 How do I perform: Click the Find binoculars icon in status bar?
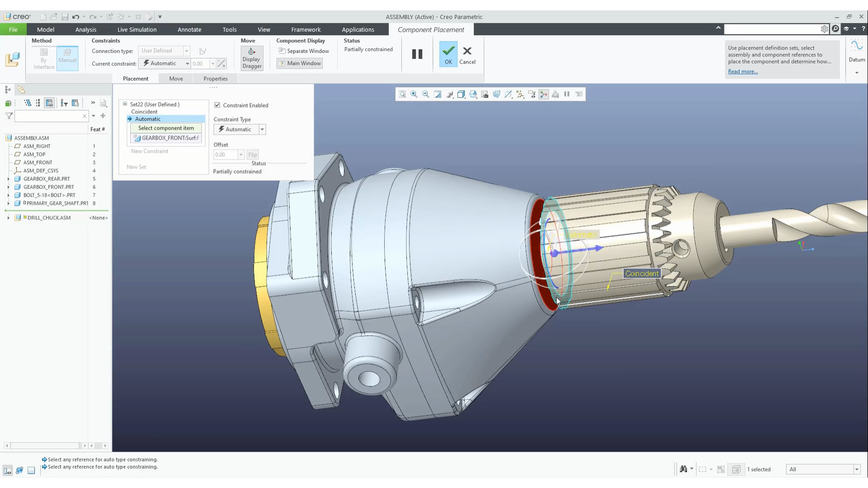click(683, 469)
